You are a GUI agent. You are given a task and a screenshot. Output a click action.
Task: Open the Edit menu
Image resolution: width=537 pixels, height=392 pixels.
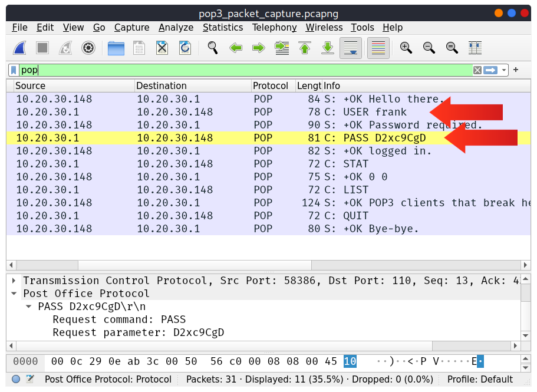coord(45,27)
